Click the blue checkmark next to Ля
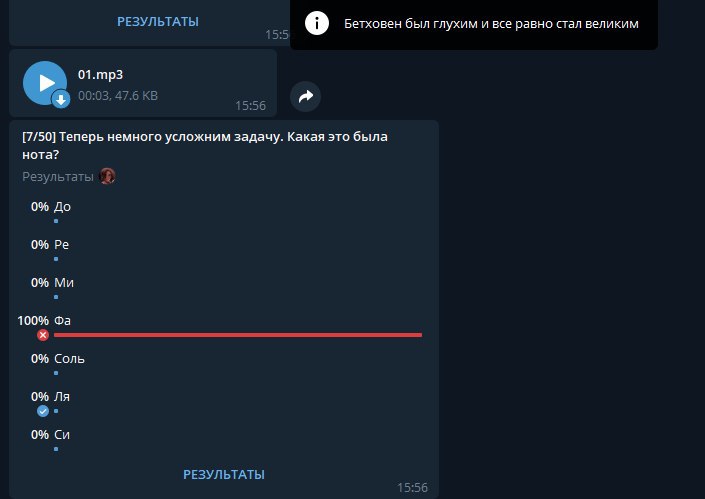Viewport: 705px width, 499px height. [x=43, y=411]
